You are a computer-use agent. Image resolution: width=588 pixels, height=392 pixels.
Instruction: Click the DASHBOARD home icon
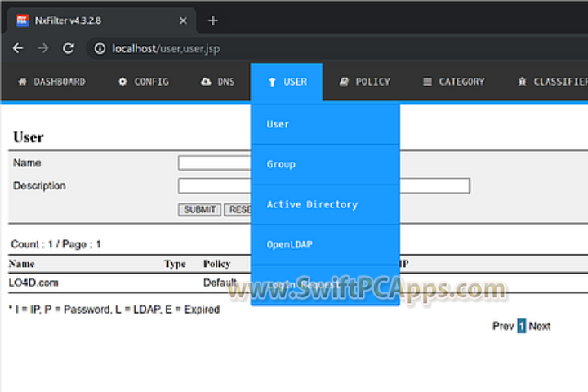pyautogui.click(x=23, y=82)
